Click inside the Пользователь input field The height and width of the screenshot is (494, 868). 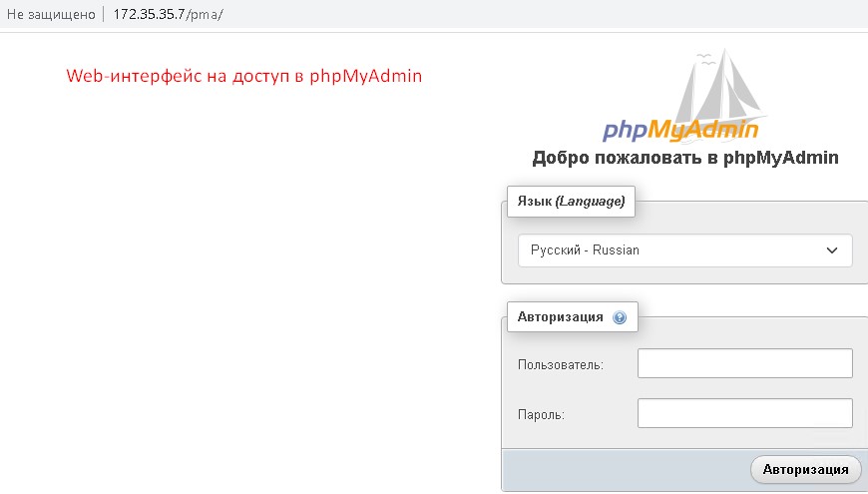point(744,364)
